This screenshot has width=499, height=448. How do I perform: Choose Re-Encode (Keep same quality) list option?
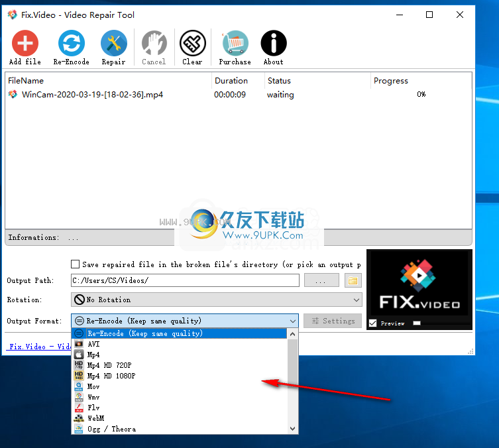(180, 333)
